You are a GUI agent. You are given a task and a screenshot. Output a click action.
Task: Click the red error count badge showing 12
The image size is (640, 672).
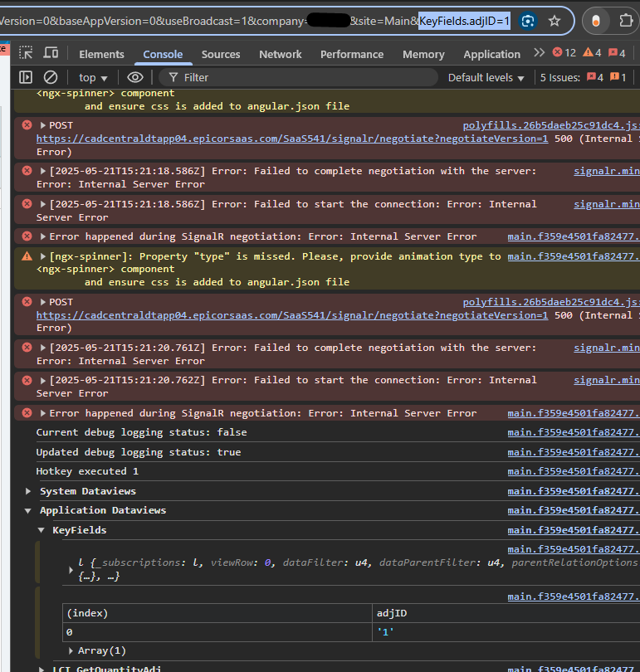(564, 53)
